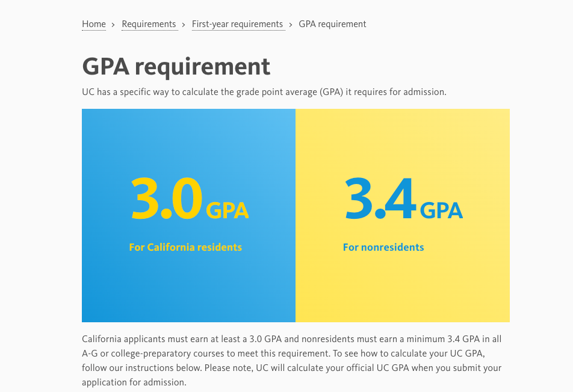Screen dimensions: 573x392
Task: Click the chevron after Home breadcrumb
Action: click(113, 24)
